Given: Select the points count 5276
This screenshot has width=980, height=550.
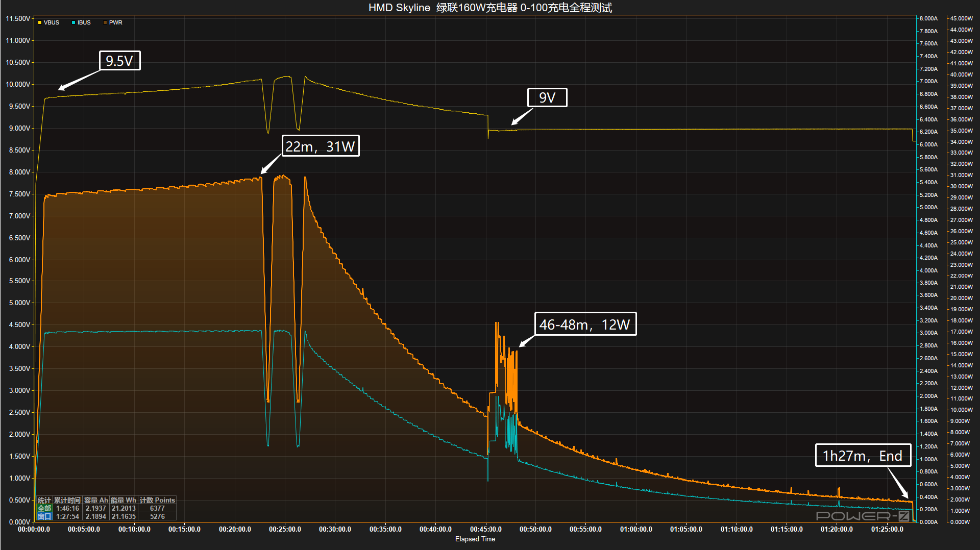Looking at the screenshot, I should point(157,516).
